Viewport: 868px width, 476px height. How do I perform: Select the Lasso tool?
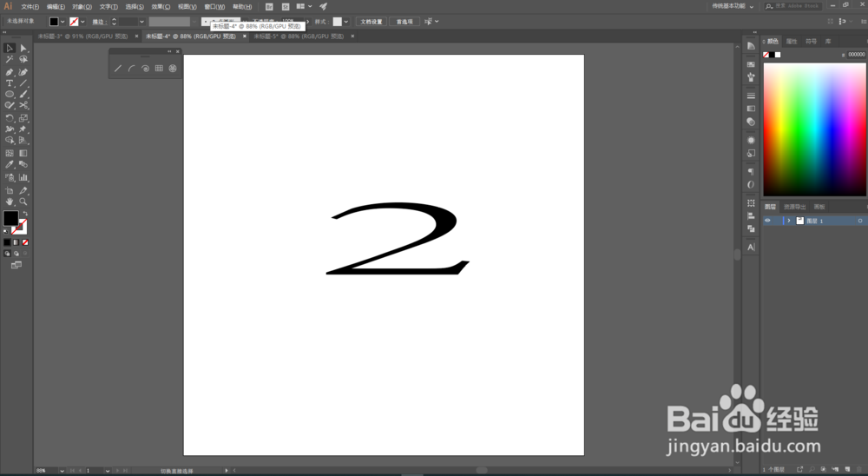point(23,59)
